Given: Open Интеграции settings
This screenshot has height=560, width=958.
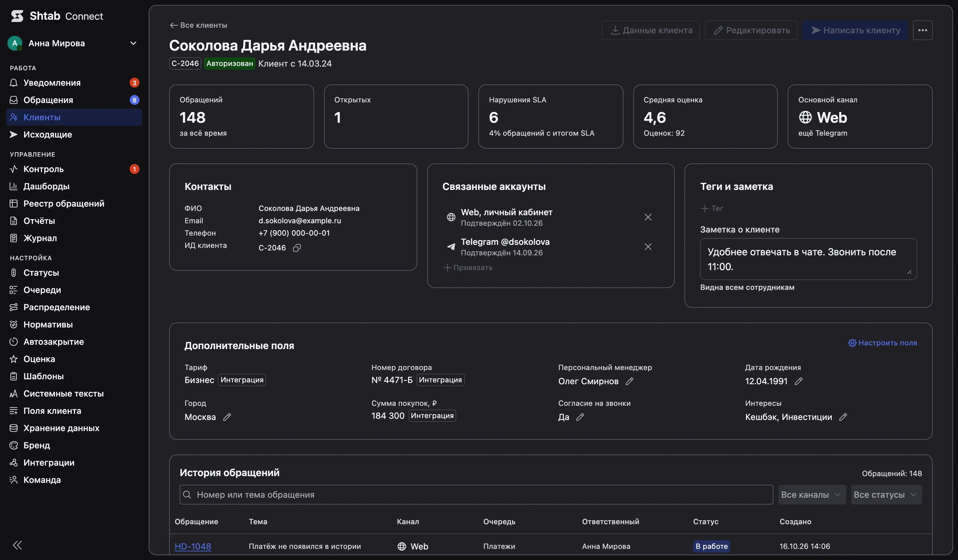Looking at the screenshot, I should 74,462.
